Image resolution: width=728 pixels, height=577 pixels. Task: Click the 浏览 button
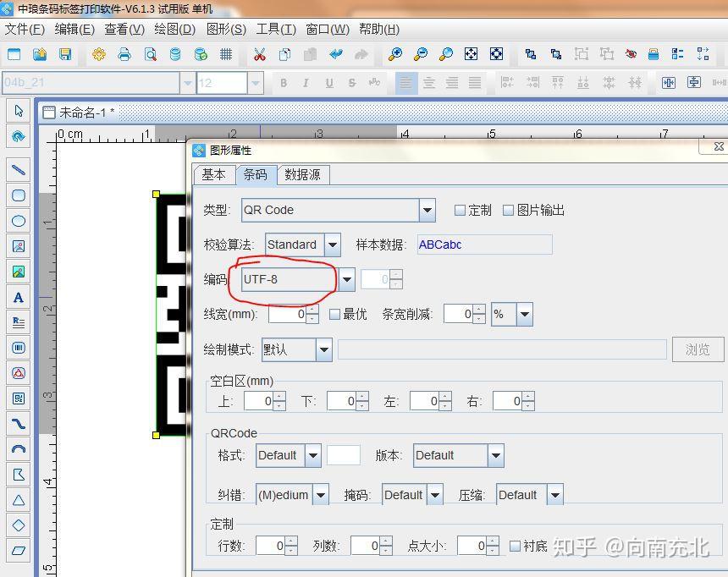(x=698, y=349)
